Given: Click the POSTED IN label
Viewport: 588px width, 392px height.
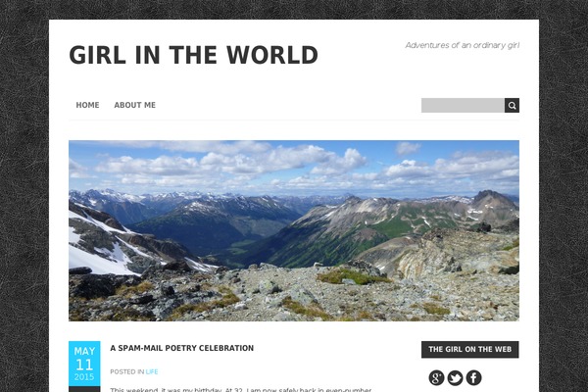Looking at the screenshot, I should pyautogui.click(x=127, y=371).
